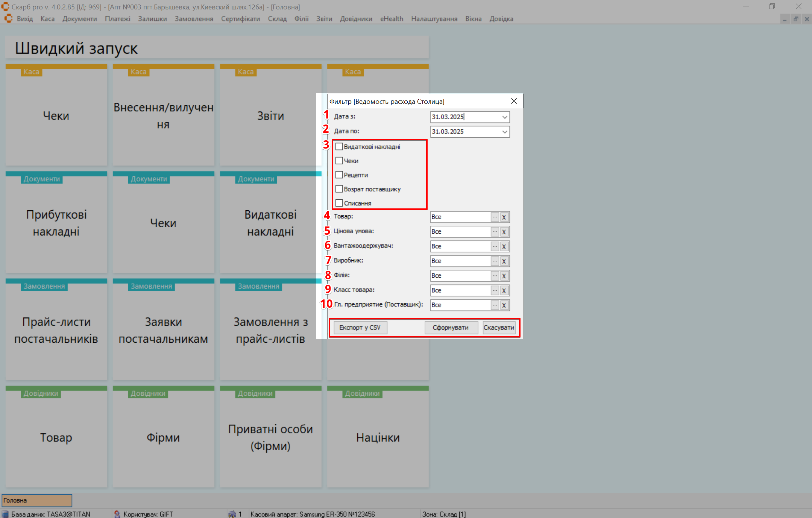
Task: Open the Філії menu
Action: pyautogui.click(x=301, y=19)
